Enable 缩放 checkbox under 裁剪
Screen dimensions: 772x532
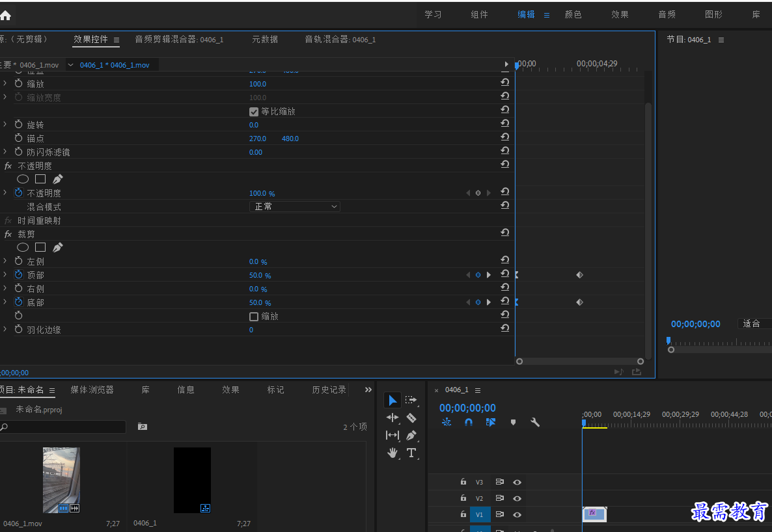pyautogui.click(x=254, y=317)
